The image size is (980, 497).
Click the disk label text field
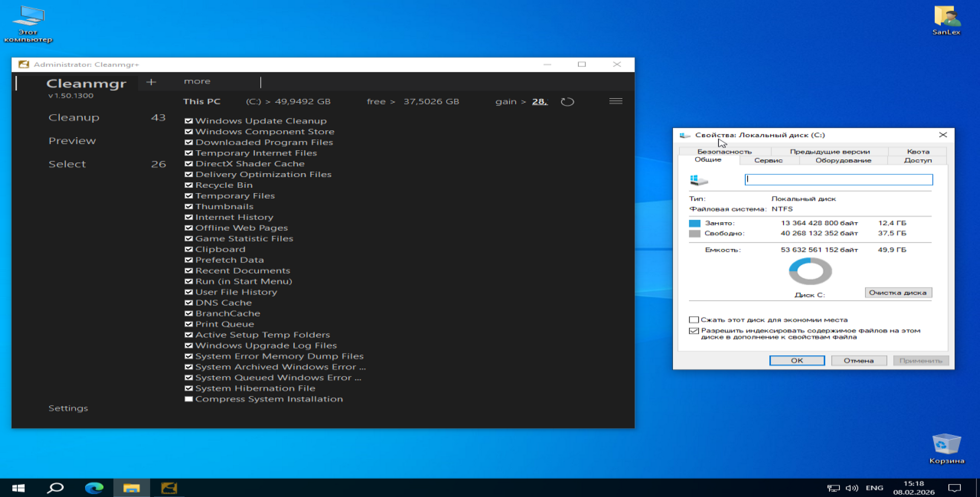click(838, 179)
